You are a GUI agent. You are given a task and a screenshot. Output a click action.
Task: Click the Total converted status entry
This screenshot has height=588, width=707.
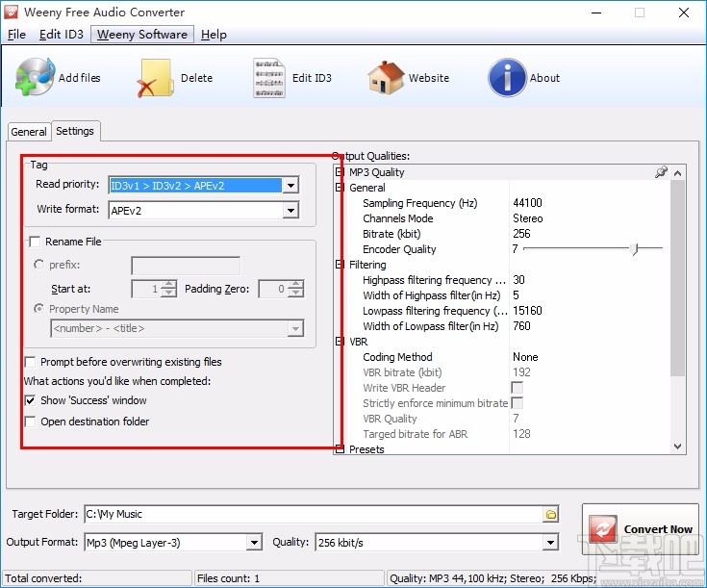[97, 578]
